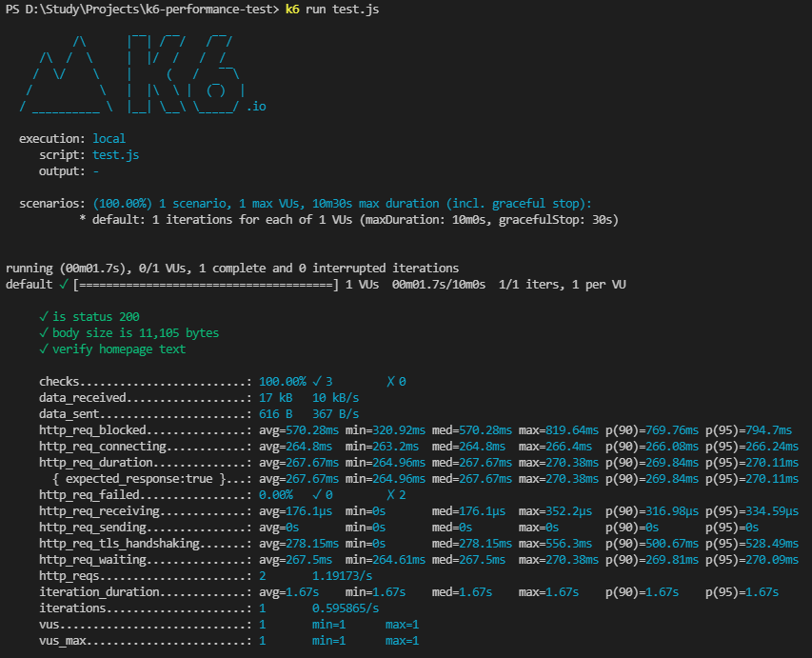Click the '10 kB/s' receive rate
812x658 pixels.
click(x=336, y=398)
